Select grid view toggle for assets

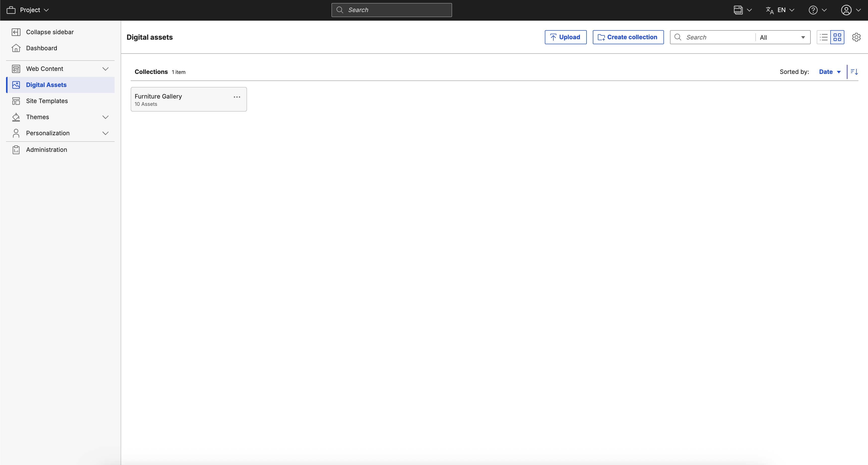(838, 37)
